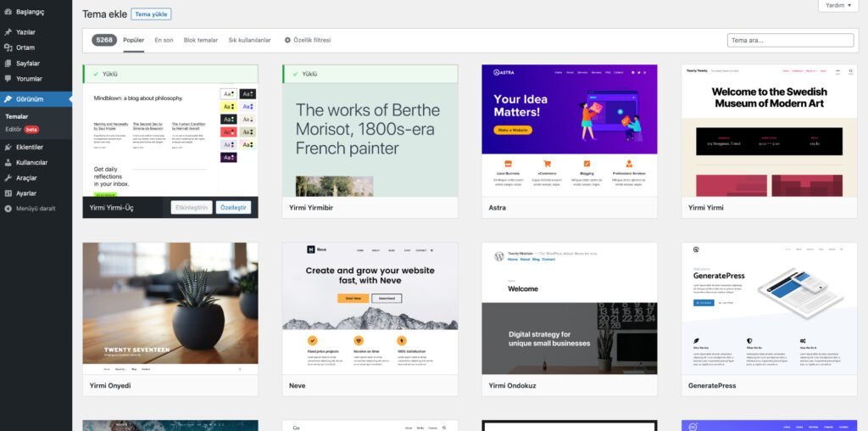Viewport: 868px width, 431px height.
Task: Open the Yirmi Onyedi theme thumbnail
Action: tap(170, 309)
